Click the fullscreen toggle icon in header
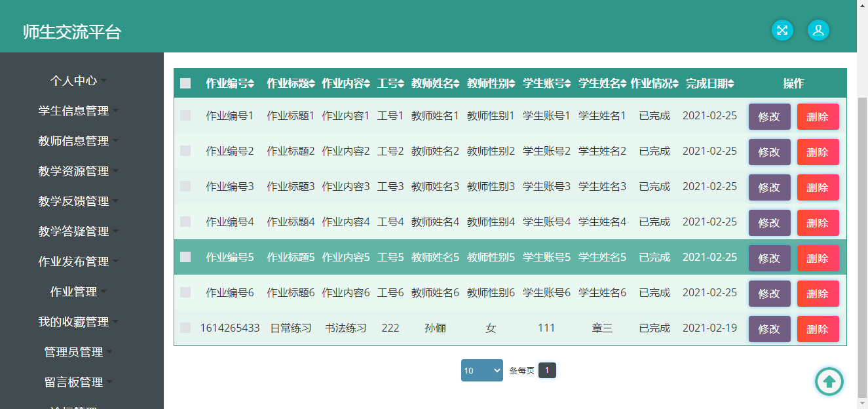 (x=782, y=30)
